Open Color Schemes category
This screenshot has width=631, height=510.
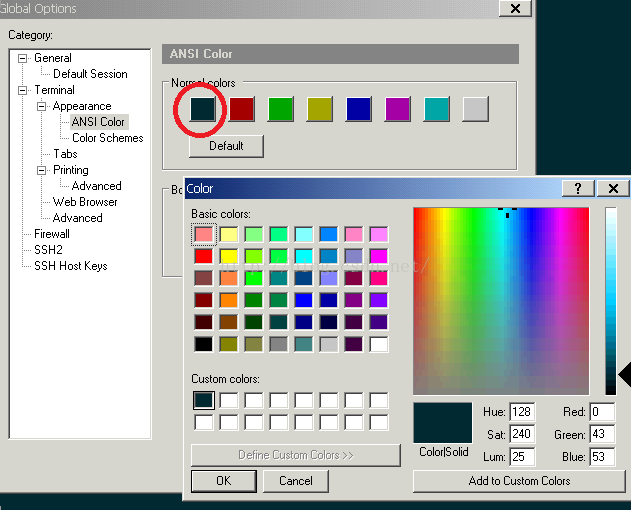click(107, 138)
